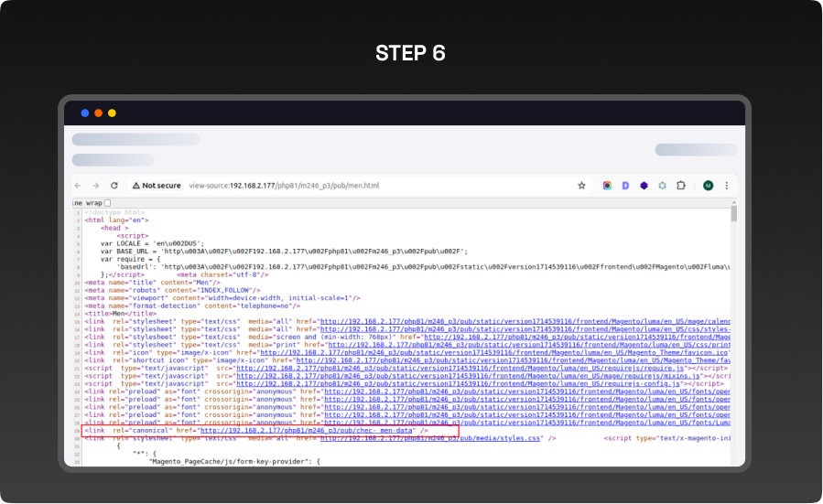Click the dark purple hexagon extension icon
Viewport: 823px width, 504px height.
pyautogui.click(x=644, y=185)
